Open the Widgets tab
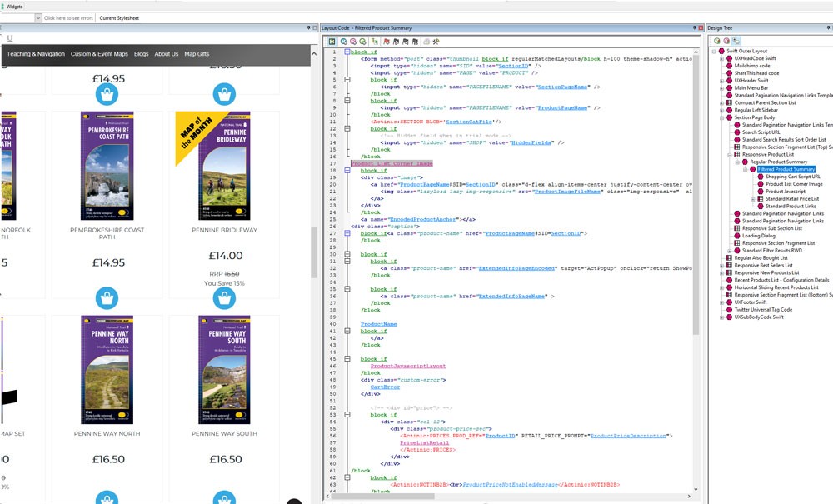The width and height of the screenshot is (833, 504). pos(15,6)
